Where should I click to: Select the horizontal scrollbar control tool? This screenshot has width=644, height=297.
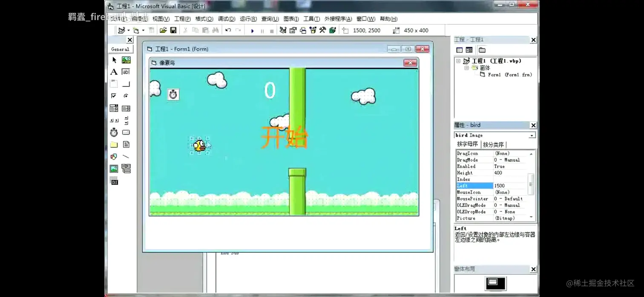(114, 120)
